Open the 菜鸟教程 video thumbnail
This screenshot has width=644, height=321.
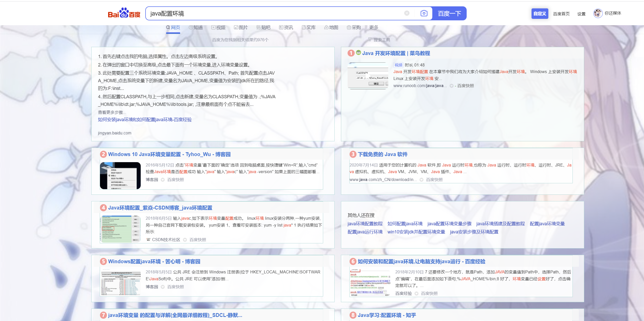coord(368,76)
